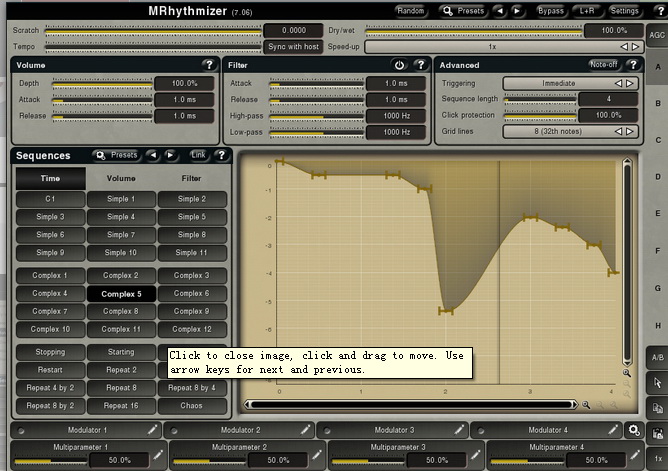
Task: Toggle the Filter section power icon
Action: pos(399,65)
